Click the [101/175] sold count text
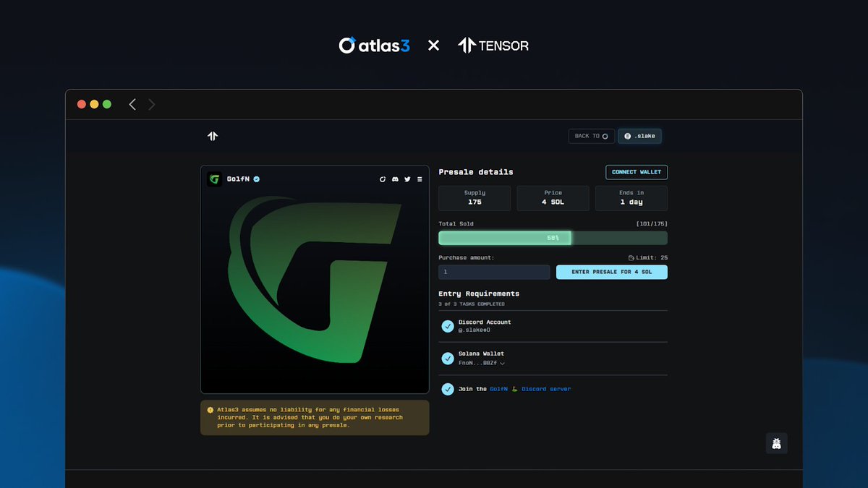Viewport: 868px width, 488px height. click(652, 224)
